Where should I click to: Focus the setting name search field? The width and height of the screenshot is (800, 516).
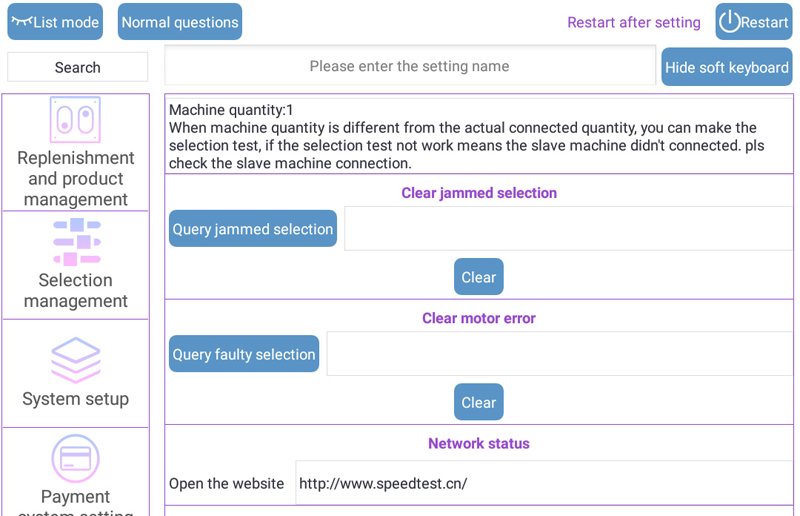click(410, 66)
